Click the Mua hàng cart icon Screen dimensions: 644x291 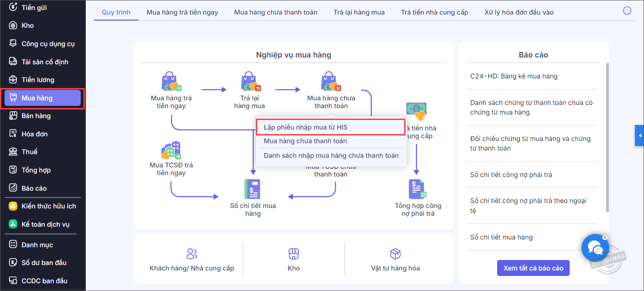point(13,98)
